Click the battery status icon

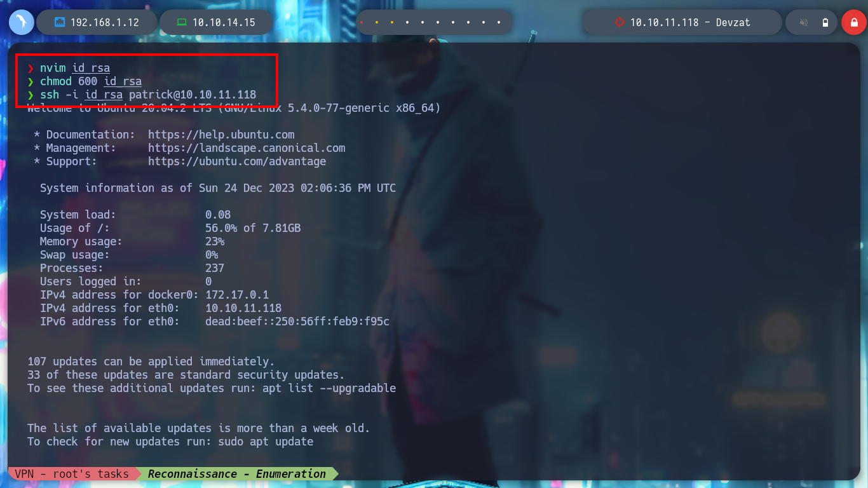[825, 23]
